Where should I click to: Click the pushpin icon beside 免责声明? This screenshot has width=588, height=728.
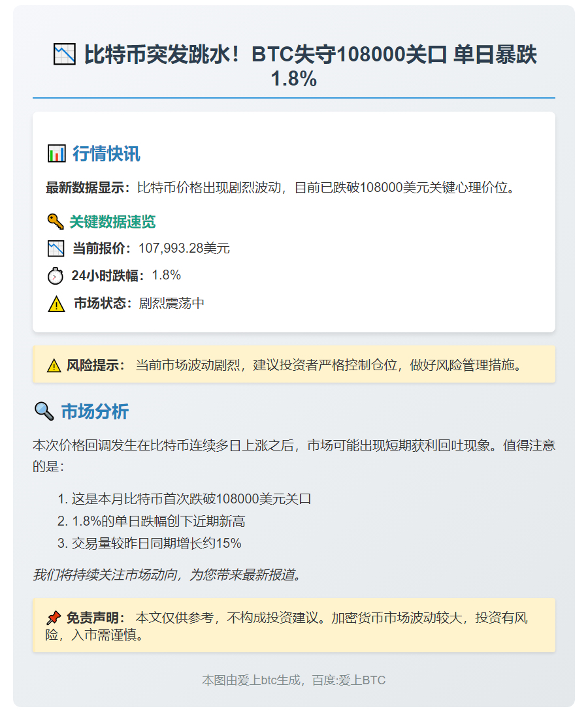[x=54, y=618]
